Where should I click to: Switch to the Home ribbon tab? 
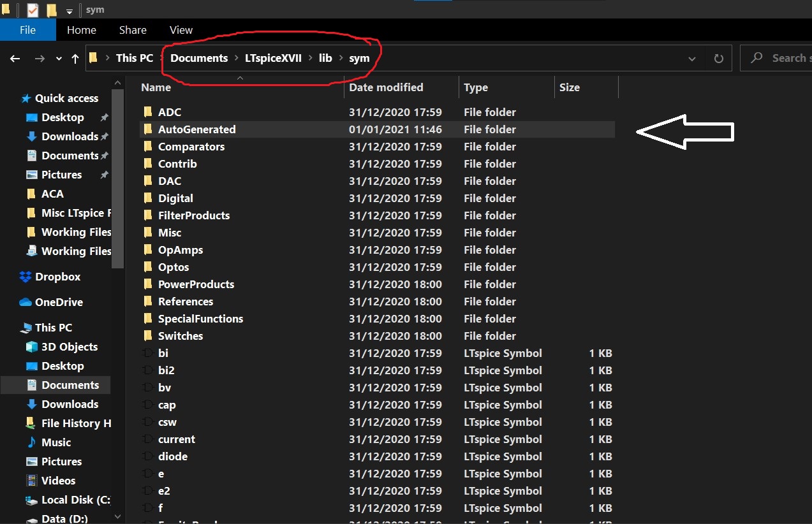82,30
